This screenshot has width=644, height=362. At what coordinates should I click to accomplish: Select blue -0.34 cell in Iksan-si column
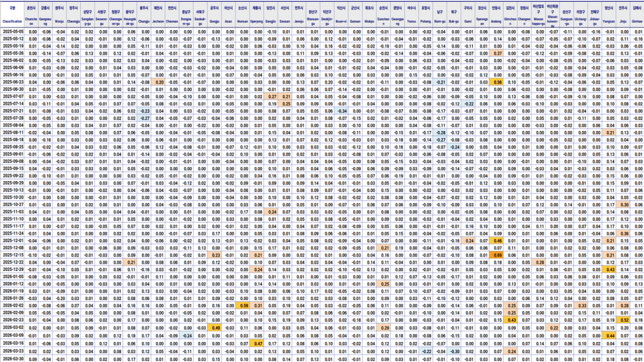(342, 111)
